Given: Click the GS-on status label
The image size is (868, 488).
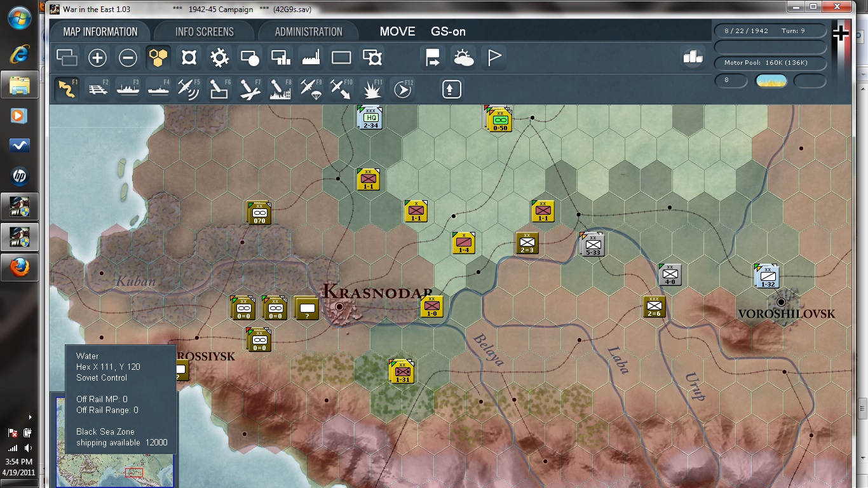Looking at the screenshot, I should click(x=449, y=32).
